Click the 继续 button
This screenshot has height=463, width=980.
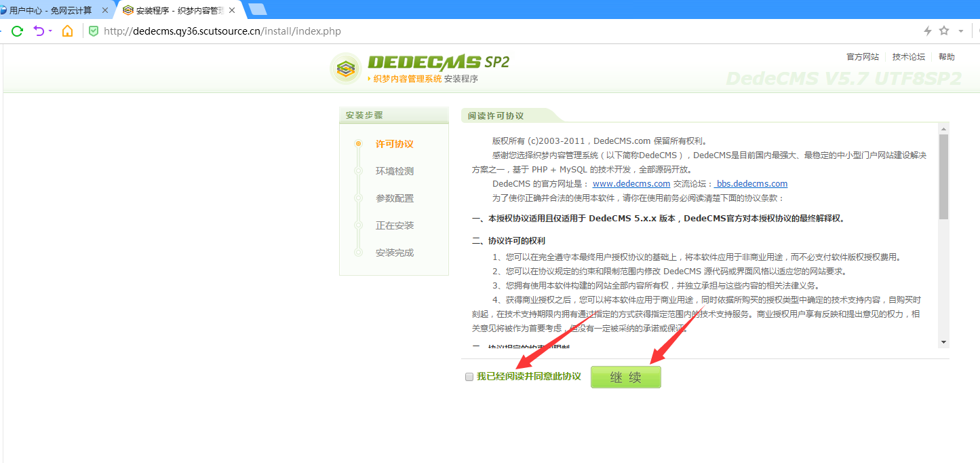click(625, 376)
